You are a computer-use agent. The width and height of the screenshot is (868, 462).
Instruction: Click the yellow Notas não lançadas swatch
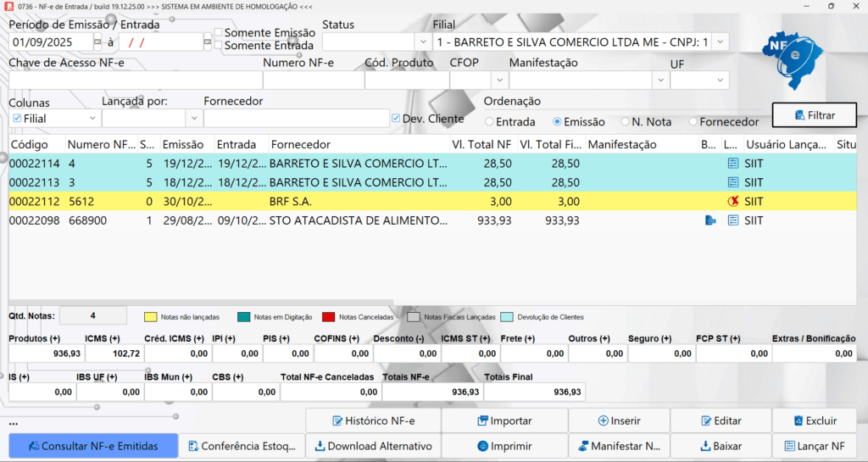click(151, 317)
